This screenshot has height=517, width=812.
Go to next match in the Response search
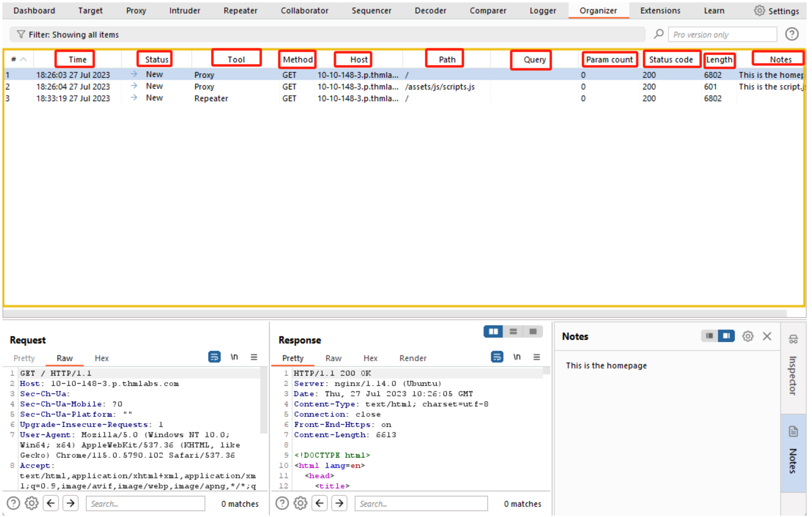pos(339,503)
